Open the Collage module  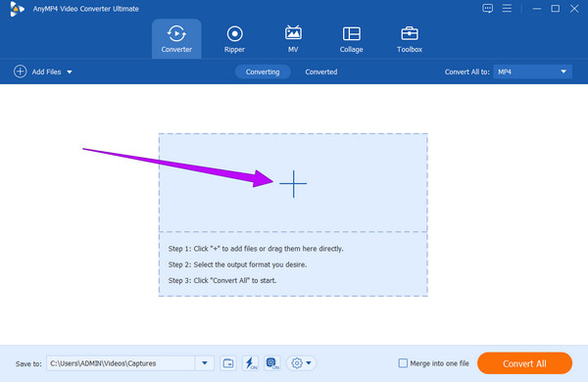point(352,39)
